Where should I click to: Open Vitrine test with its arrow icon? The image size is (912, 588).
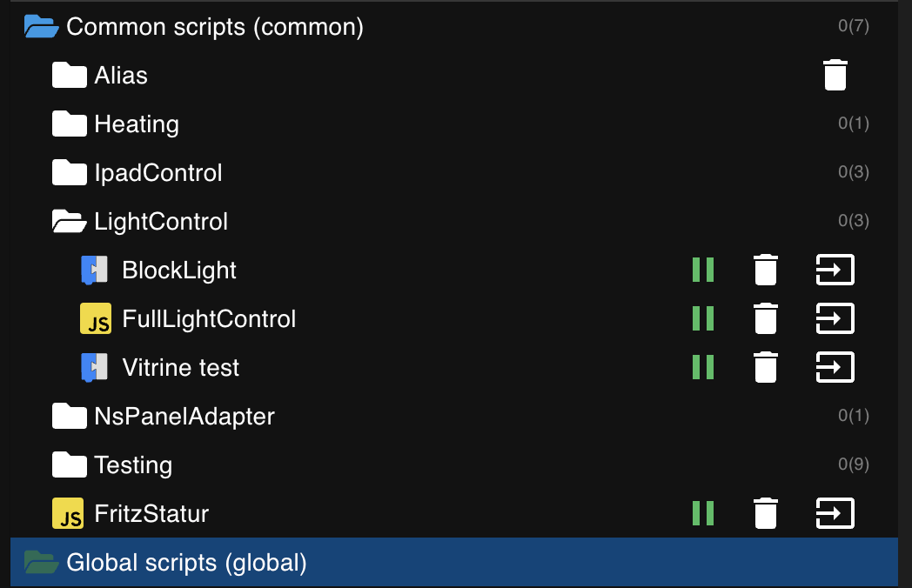tap(835, 367)
